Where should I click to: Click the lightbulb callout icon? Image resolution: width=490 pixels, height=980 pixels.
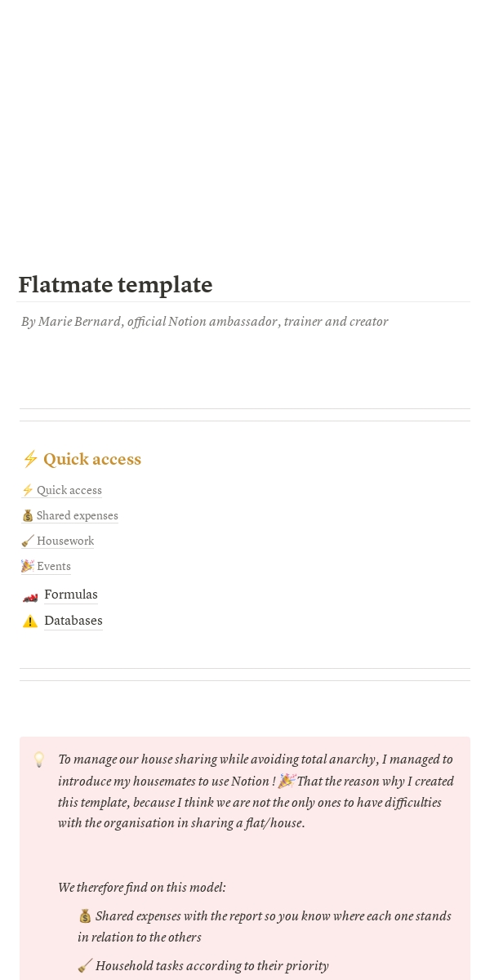[x=38, y=759]
